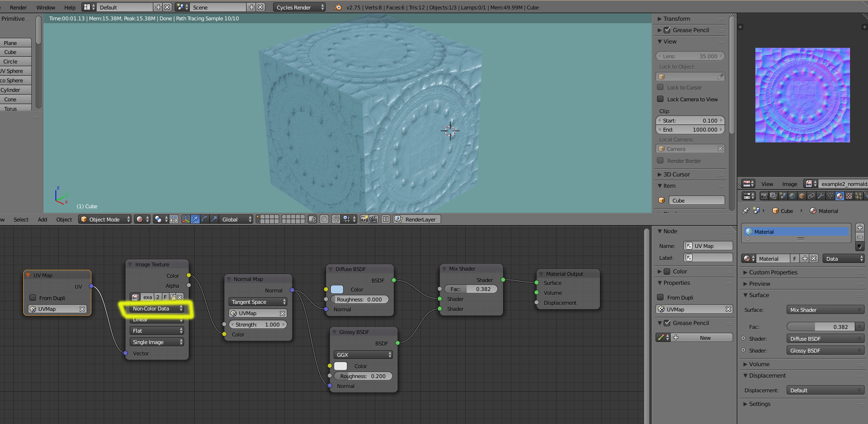Open the Global orientation dropdown
This screenshot has height=424, width=868.
pos(236,219)
